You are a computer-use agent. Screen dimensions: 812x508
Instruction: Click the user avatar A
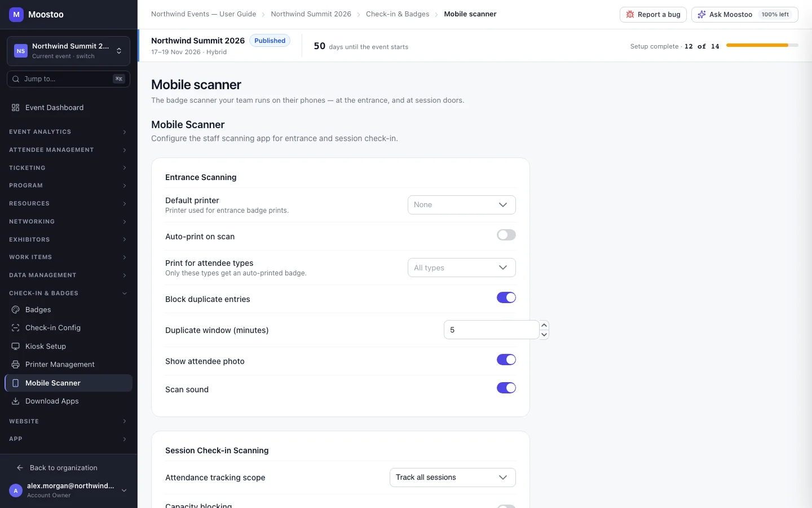tap(16, 491)
